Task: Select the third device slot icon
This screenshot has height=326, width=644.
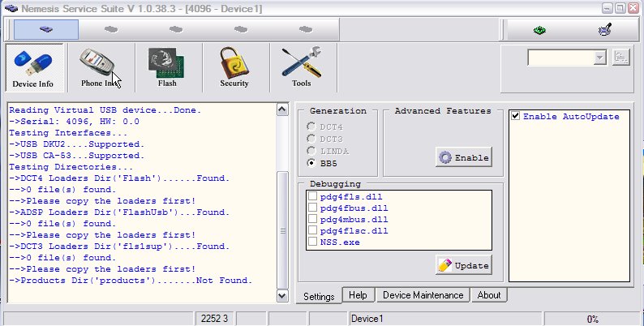Action: 176,29
